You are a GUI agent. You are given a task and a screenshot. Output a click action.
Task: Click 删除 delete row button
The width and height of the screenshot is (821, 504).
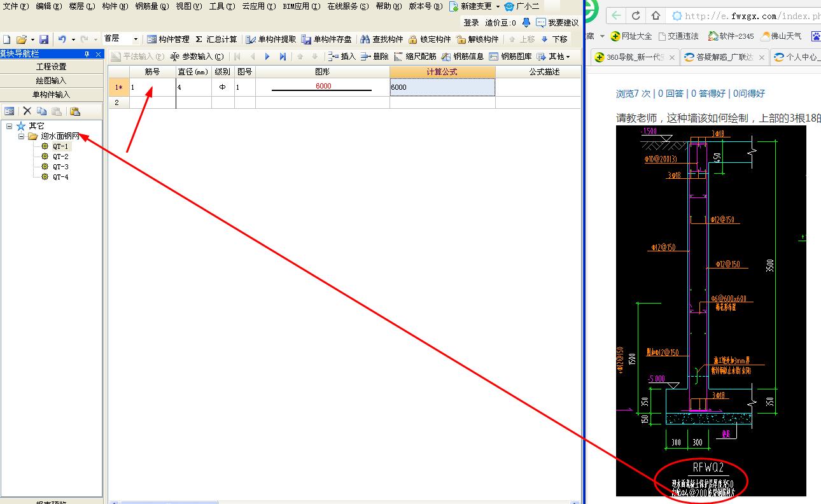pos(375,57)
